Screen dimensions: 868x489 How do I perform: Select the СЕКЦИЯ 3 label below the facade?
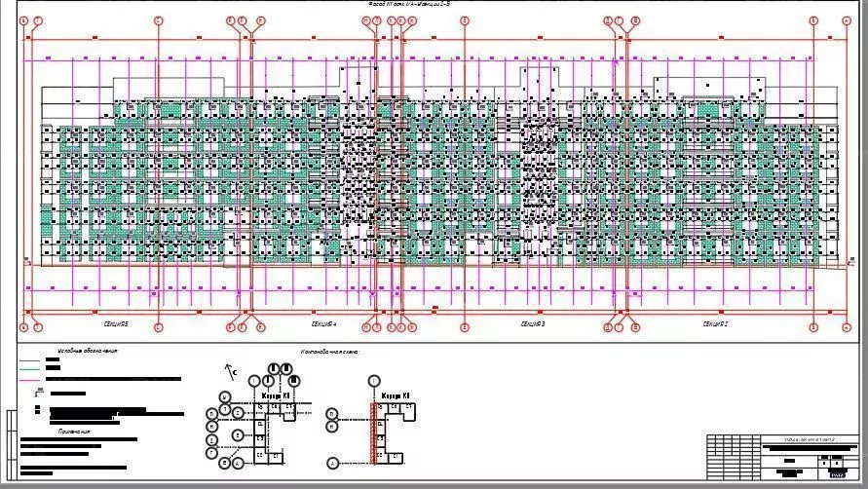532,322
